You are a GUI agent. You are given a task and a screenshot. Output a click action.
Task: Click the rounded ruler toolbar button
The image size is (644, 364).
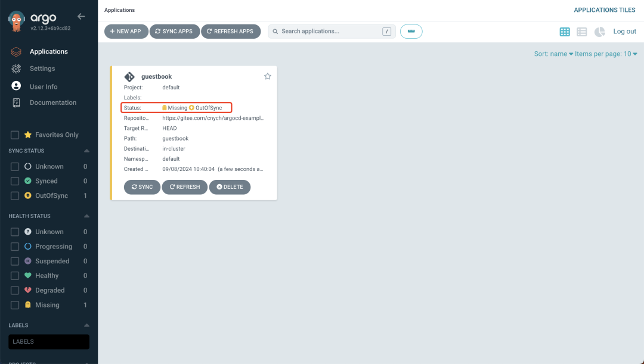click(x=411, y=31)
